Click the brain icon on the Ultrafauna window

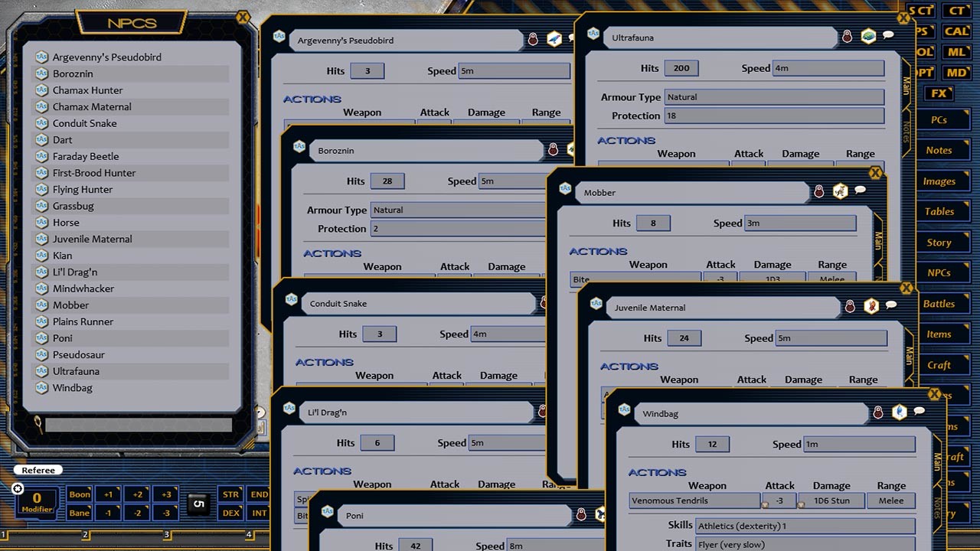tap(867, 35)
